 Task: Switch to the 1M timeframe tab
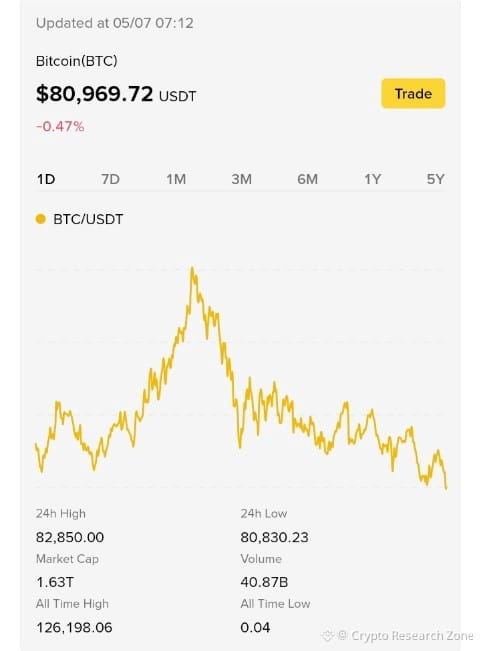pos(176,179)
